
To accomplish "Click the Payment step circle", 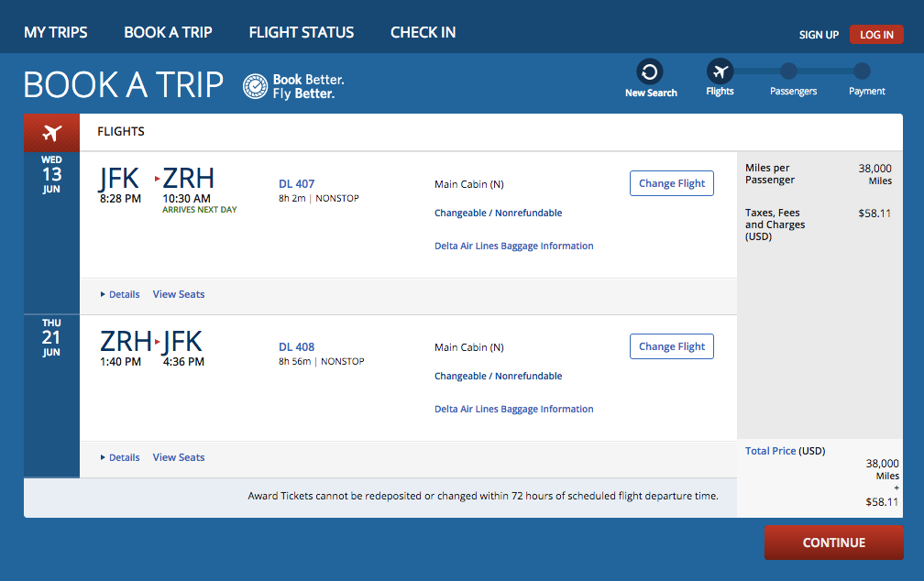I will (x=862, y=71).
